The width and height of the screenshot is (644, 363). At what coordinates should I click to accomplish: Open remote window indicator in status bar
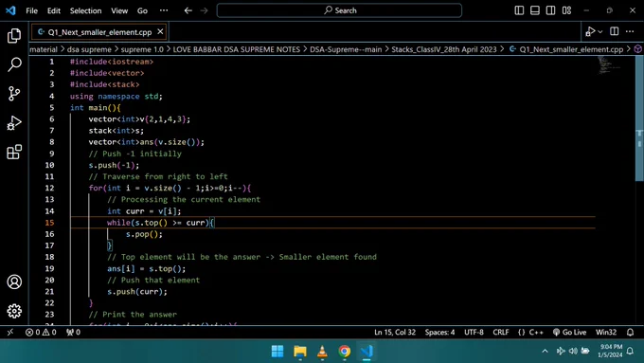tap(10, 332)
